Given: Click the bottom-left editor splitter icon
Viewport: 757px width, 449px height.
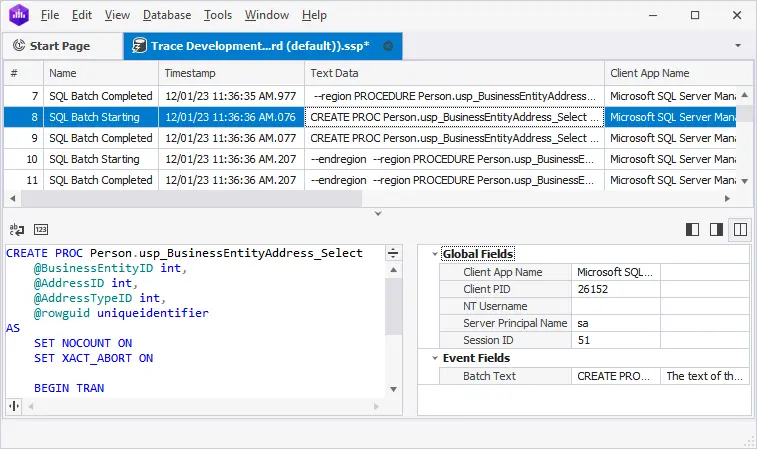Looking at the screenshot, I should 14,405.
